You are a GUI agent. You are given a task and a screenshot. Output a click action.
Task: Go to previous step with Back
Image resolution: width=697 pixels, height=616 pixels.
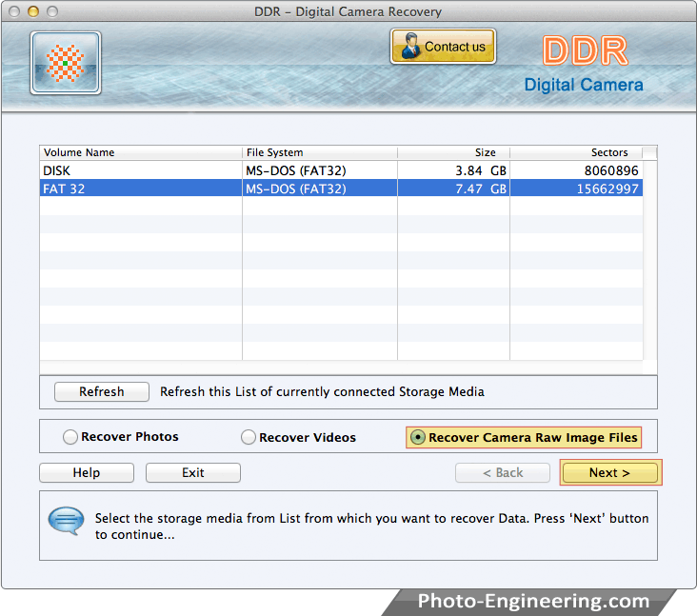(x=503, y=472)
